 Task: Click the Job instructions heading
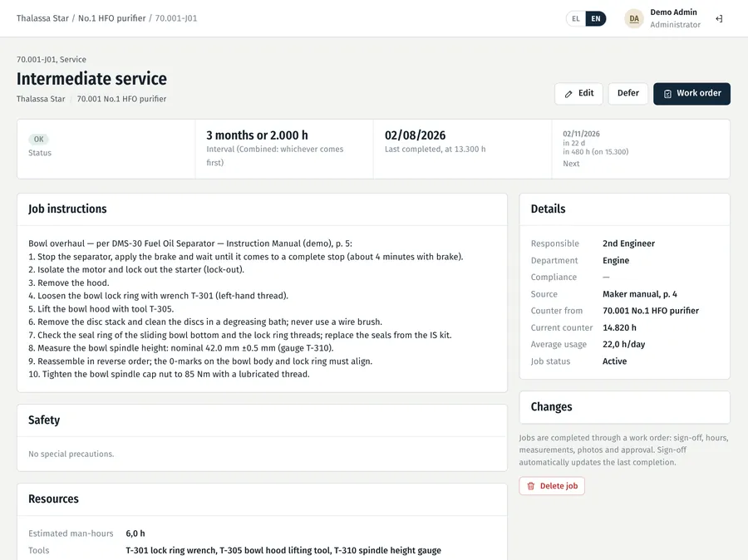pyautogui.click(x=67, y=209)
